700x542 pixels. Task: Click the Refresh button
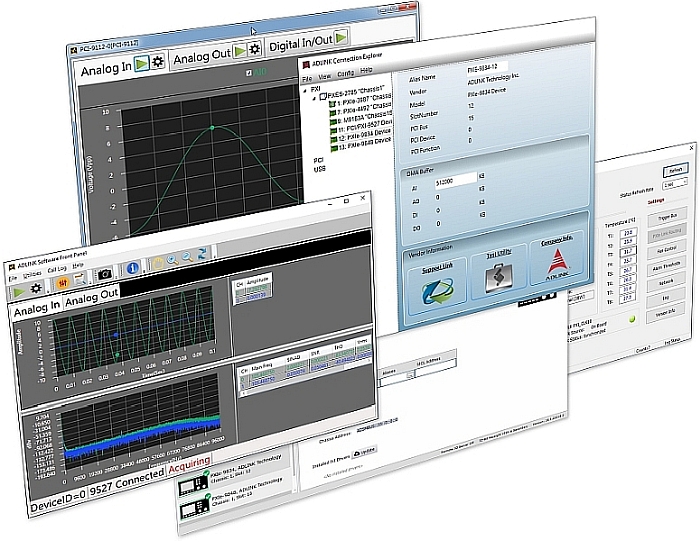coord(675,170)
